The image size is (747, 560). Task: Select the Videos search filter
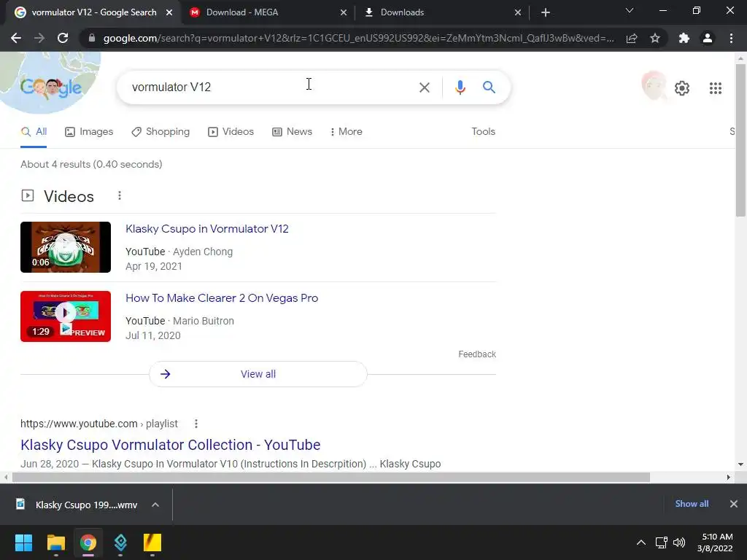pyautogui.click(x=231, y=132)
